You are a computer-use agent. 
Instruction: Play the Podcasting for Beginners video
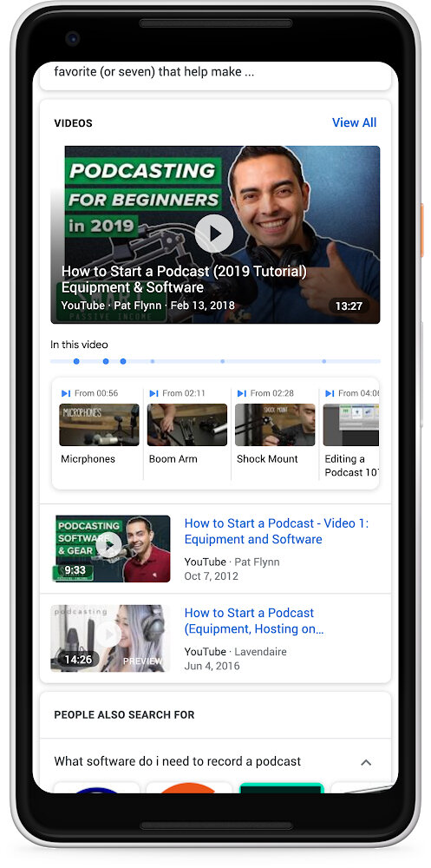click(x=214, y=233)
